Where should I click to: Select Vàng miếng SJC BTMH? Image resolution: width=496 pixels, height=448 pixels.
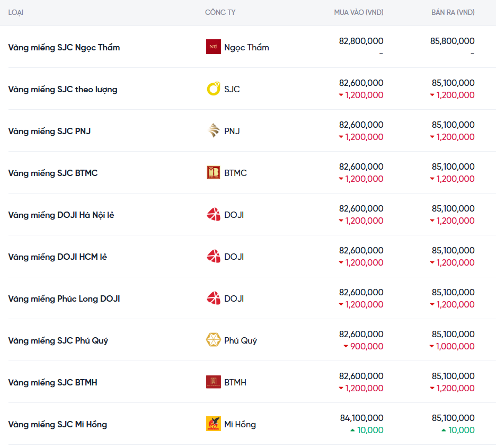52,382
